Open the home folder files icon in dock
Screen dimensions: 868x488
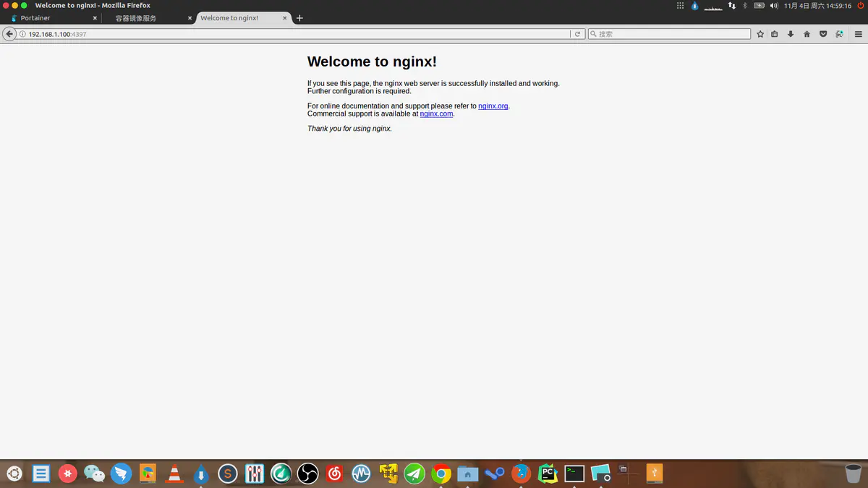click(x=468, y=474)
